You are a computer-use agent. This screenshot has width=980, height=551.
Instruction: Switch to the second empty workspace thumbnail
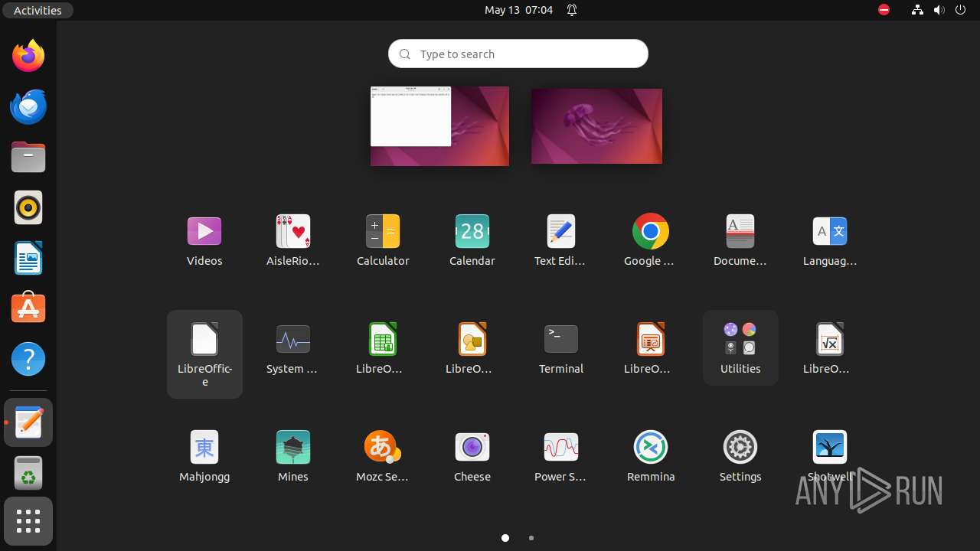(x=596, y=126)
